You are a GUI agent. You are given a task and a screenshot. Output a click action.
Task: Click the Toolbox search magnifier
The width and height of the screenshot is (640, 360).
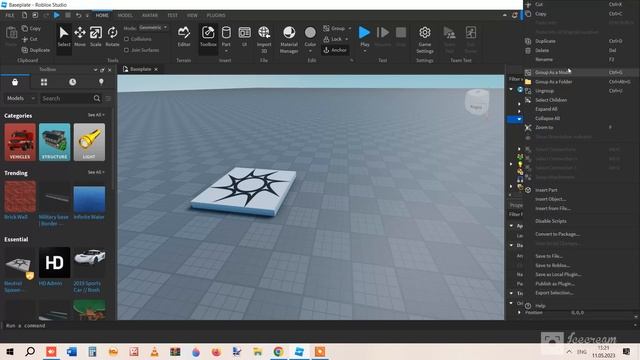click(97, 98)
